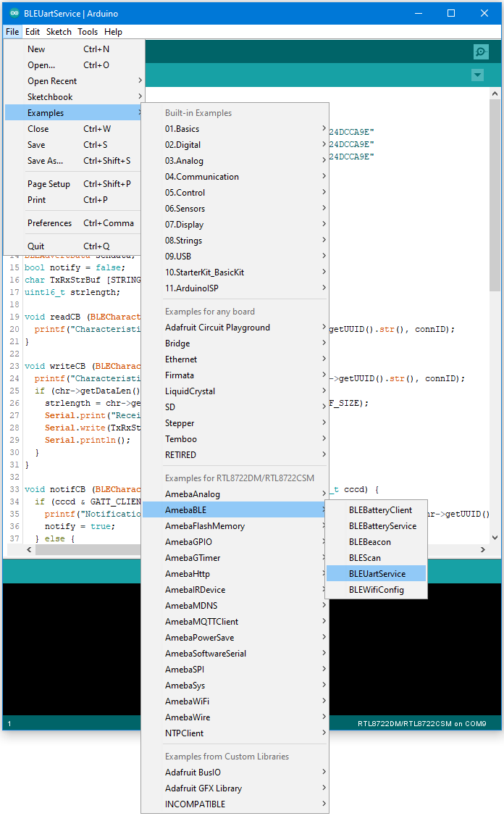
Task: Open the BLEUartService example
Action: (x=377, y=574)
